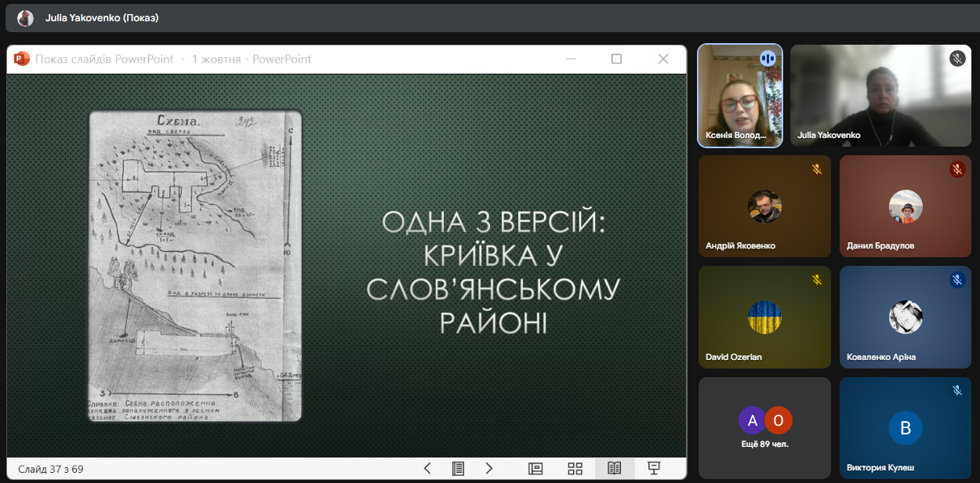This screenshot has width=980, height=483.
Task: Select the Reading View icon
Action: coord(614,468)
